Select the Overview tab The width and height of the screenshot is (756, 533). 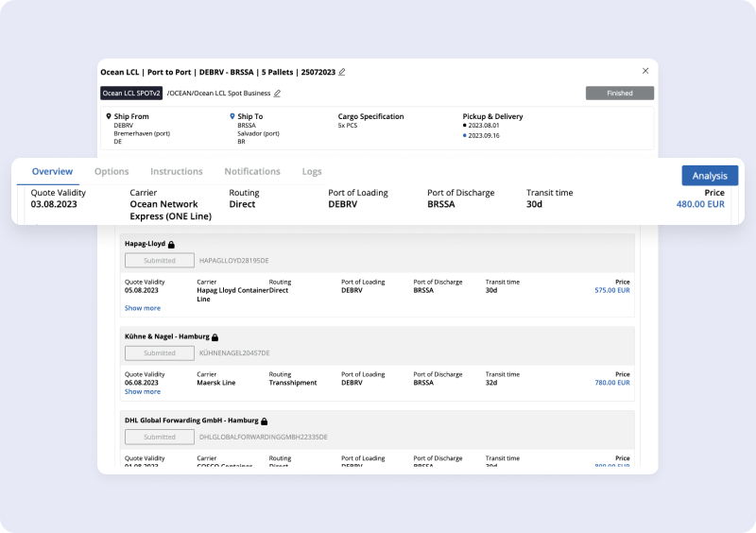point(52,171)
